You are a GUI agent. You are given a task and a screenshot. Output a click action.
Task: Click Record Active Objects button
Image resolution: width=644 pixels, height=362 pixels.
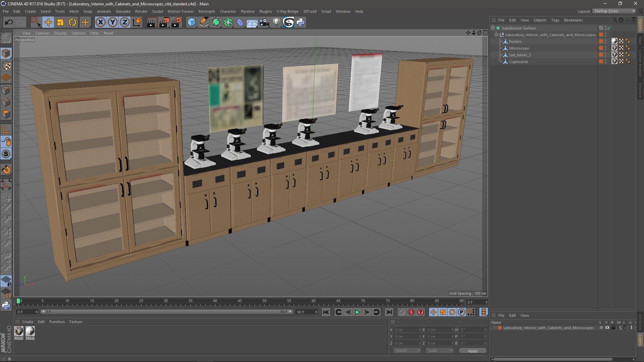pyautogui.click(x=402, y=312)
